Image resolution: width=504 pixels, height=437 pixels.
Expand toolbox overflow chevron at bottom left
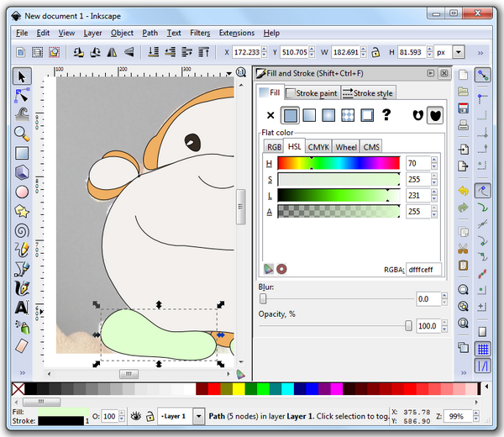click(x=22, y=373)
